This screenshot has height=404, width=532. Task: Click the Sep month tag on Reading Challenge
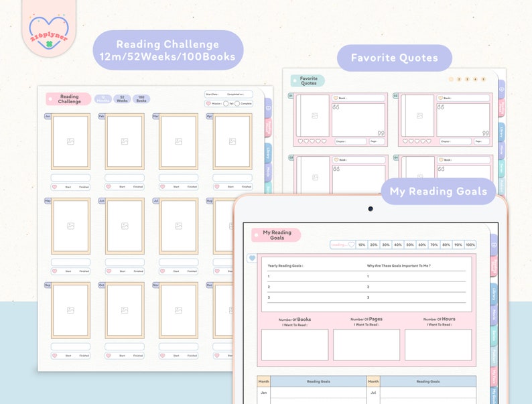tap(48, 285)
